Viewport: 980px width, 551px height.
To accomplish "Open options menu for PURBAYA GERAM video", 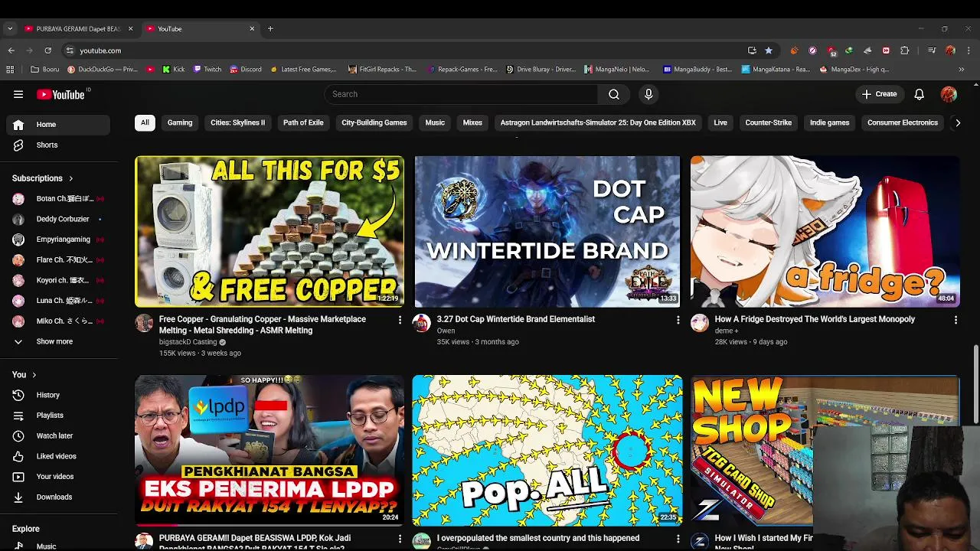I will [x=400, y=539].
